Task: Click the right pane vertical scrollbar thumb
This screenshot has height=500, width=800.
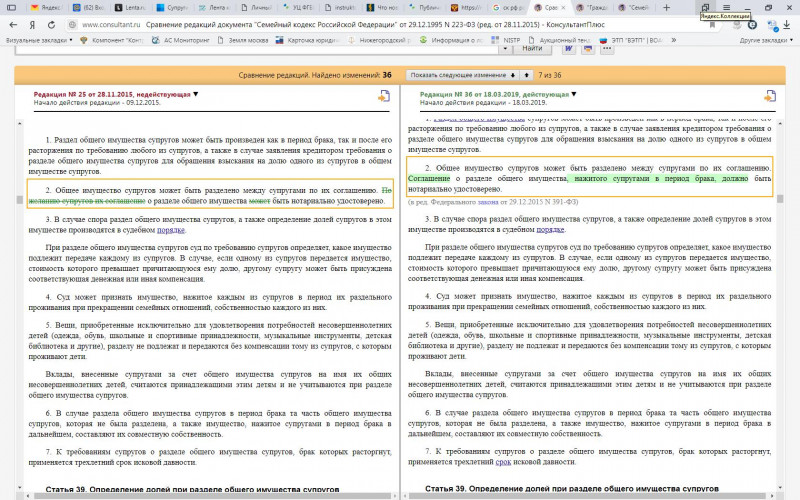Action: click(780, 199)
